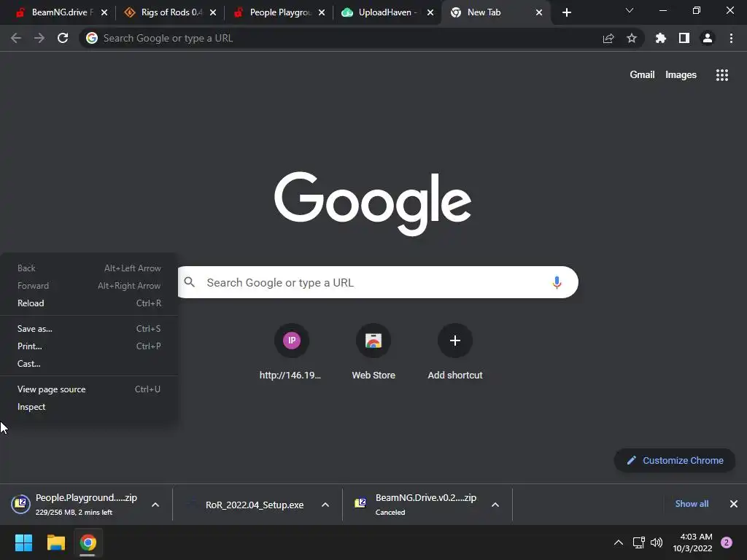Open the Gmail link
The image size is (747, 560).
[642, 75]
